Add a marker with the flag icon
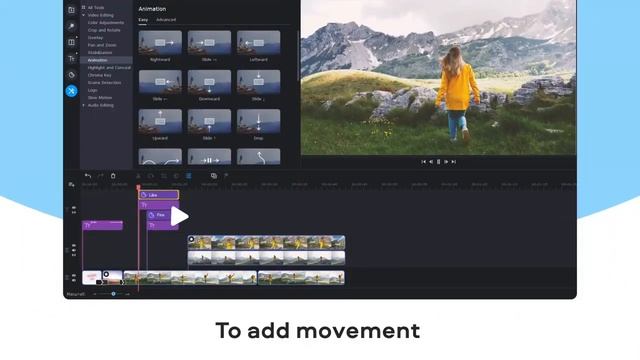The image size is (640, 360). (226, 176)
